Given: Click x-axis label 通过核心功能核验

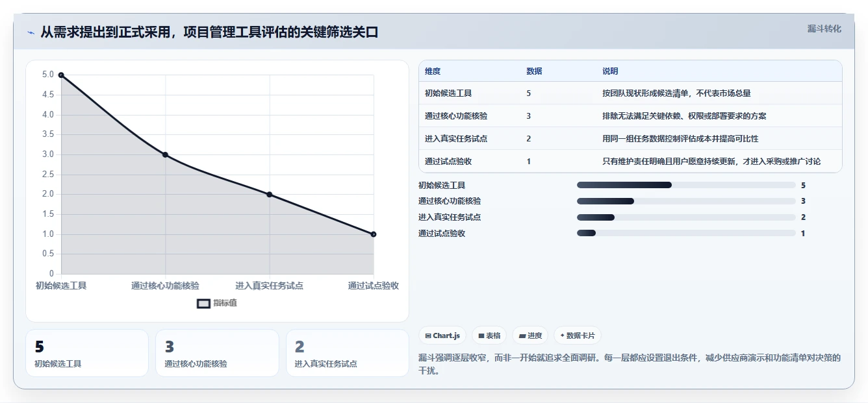Looking at the screenshot, I should pos(165,286).
